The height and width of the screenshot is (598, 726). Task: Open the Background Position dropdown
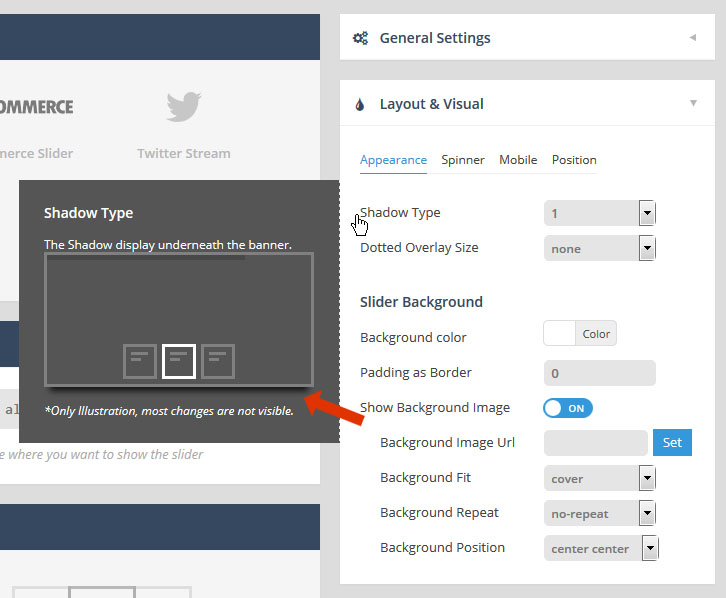point(601,548)
